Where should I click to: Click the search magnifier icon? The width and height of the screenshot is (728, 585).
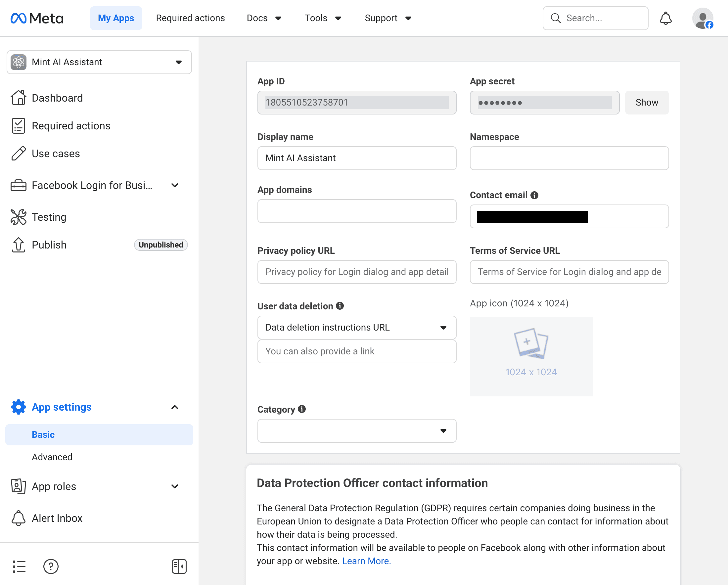(556, 18)
